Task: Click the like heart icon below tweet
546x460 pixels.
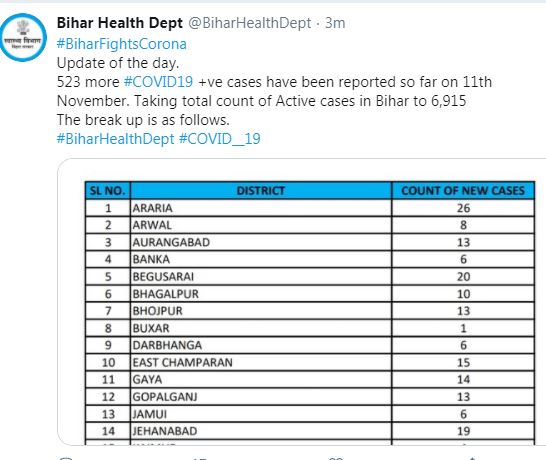Action: [336, 458]
